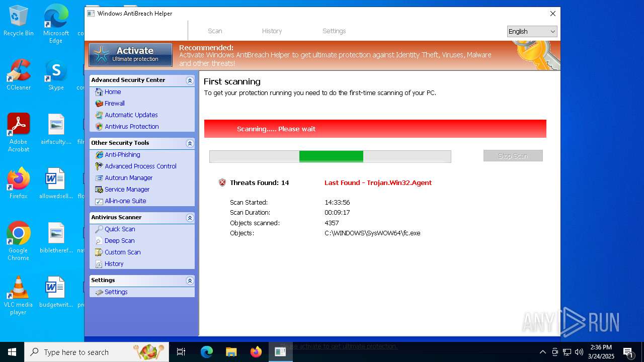This screenshot has width=644, height=362.
Task: Open the Firewall link
Action: coord(115,104)
